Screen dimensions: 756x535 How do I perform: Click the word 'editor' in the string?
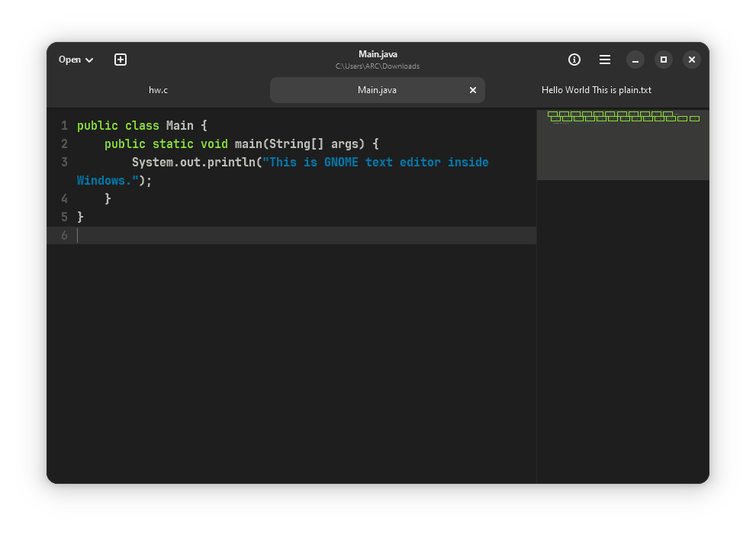click(x=420, y=163)
